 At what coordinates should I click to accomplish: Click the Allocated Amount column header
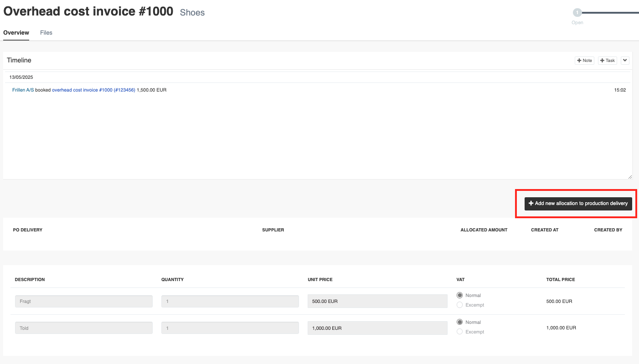484,230
